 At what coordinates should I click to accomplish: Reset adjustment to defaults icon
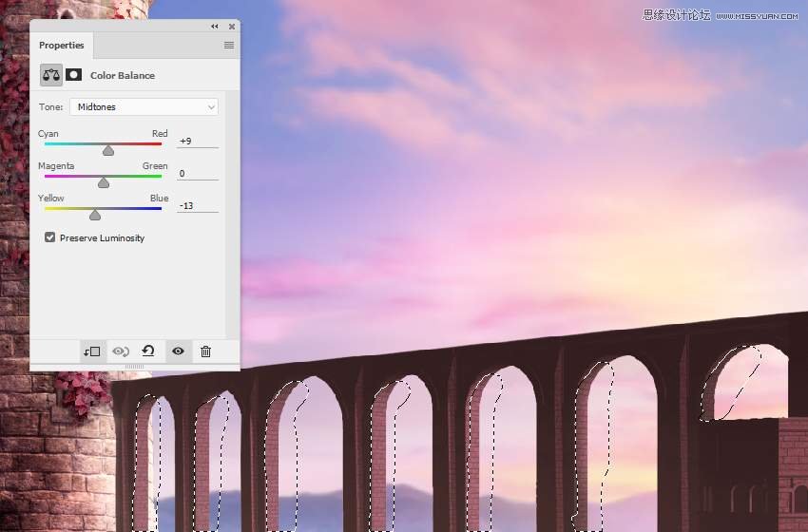coord(148,351)
